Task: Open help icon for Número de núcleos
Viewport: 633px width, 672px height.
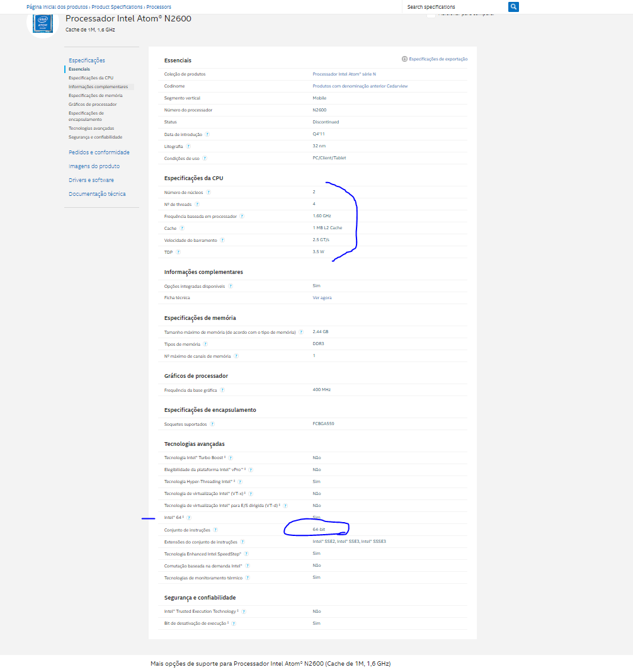Action: (208, 193)
